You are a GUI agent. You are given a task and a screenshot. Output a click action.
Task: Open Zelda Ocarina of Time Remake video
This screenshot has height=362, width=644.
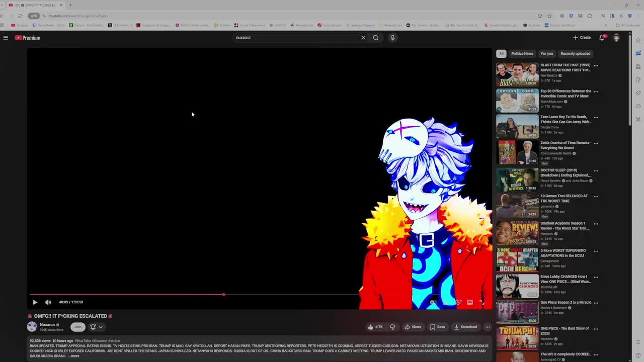click(x=566, y=145)
